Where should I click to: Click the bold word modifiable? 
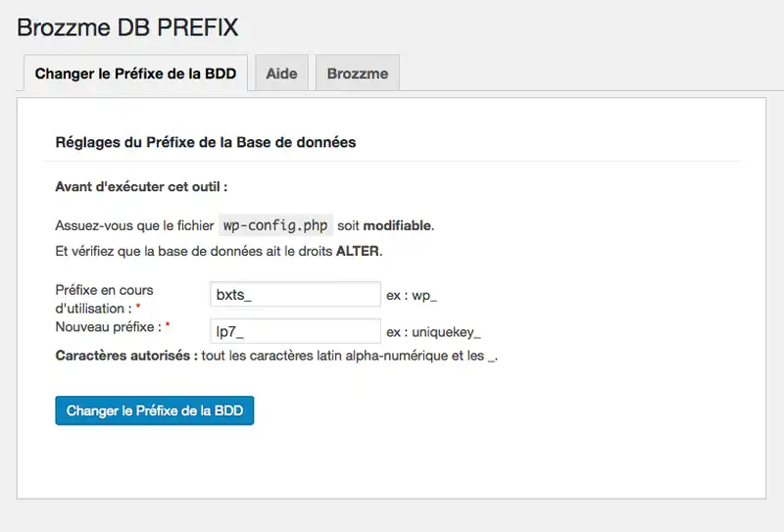coord(398,225)
